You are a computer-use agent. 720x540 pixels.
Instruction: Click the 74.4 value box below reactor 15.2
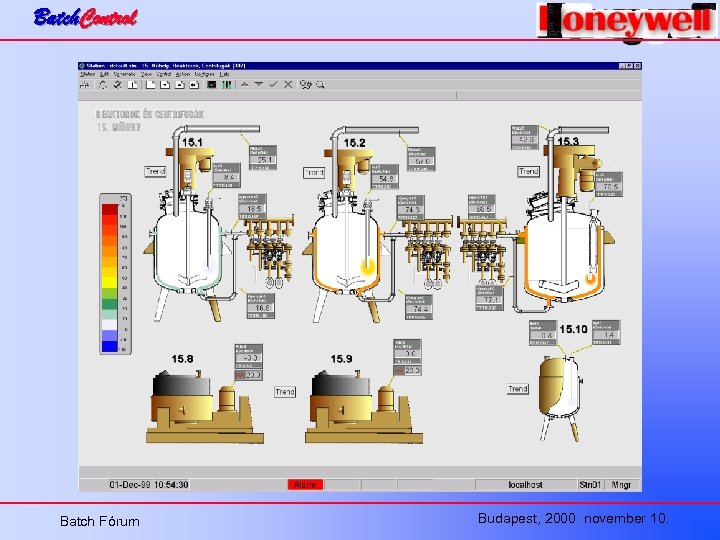tap(420, 309)
